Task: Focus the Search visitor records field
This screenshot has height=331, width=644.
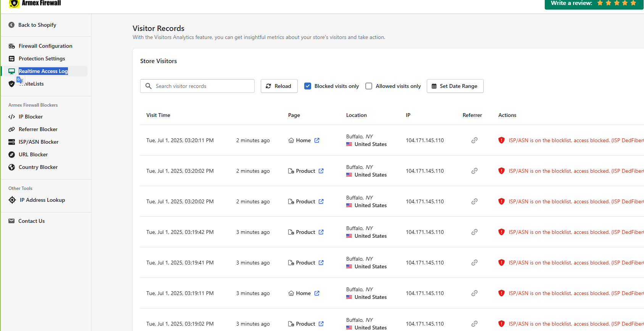Action: (197, 86)
